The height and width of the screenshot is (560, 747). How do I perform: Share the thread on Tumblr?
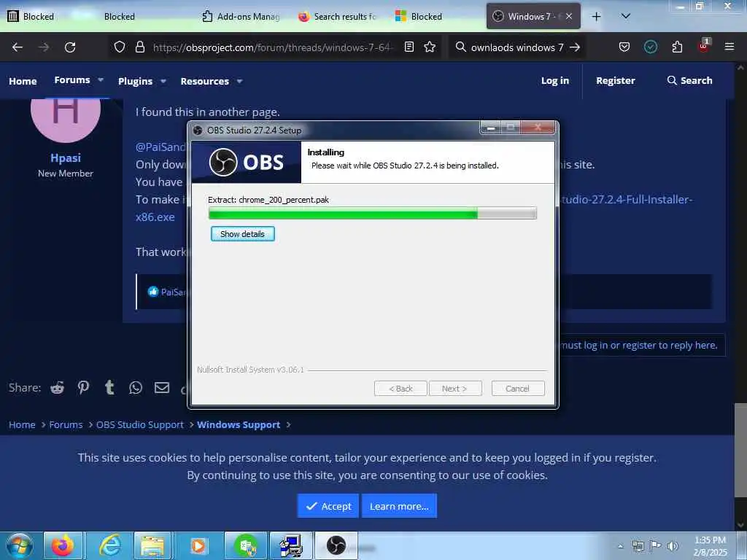[x=109, y=388]
